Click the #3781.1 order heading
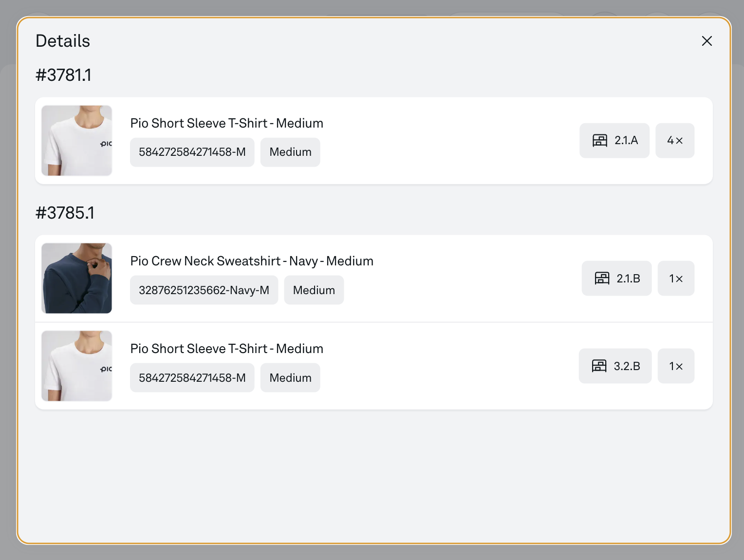This screenshot has height=560, width=744. click(x=63, y=75)
